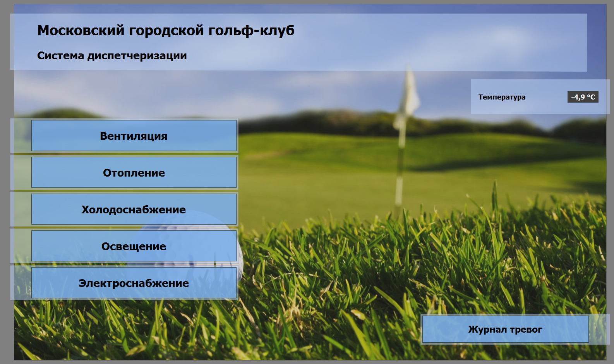Open the Вентиляция section
Viewport: 614px width, 364px height.
click(x=134, y=136)
